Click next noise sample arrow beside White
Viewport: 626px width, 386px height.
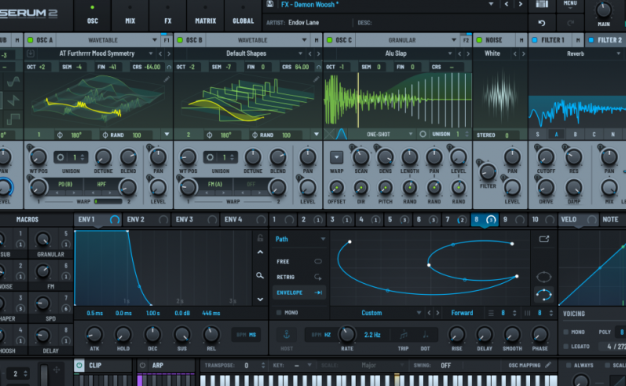click(523, 53)
